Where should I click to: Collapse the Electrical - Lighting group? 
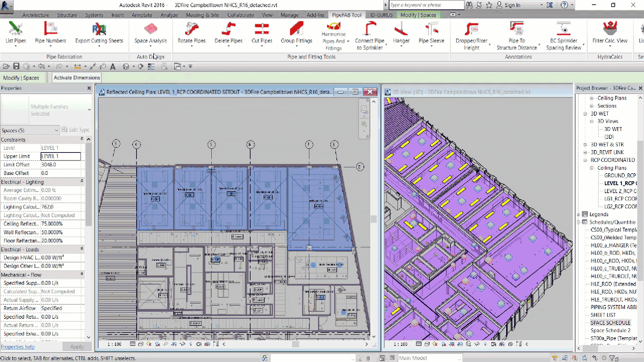pyautogui.click(x=82, y=181)
